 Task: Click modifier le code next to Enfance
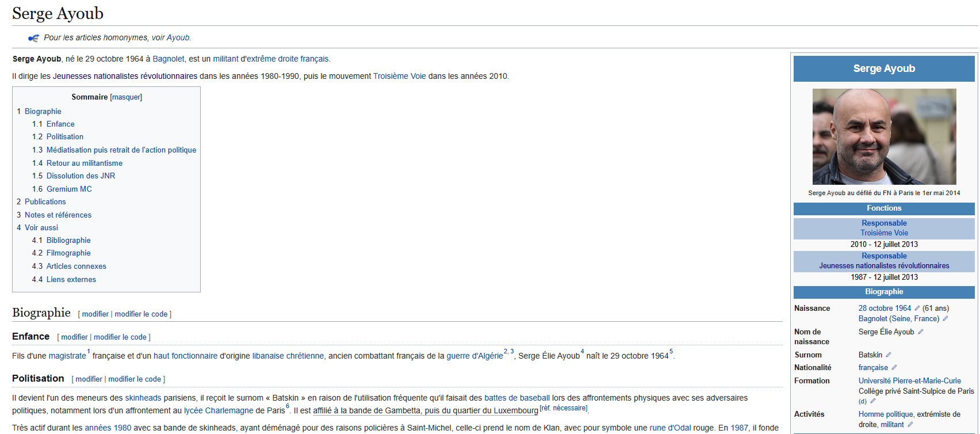point(120,337)
